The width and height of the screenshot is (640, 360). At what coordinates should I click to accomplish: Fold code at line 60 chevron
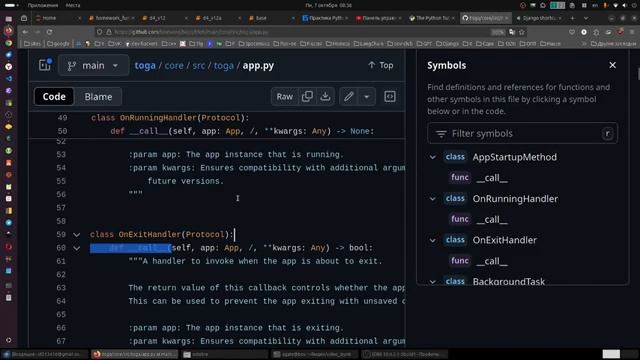pos(76,248)
